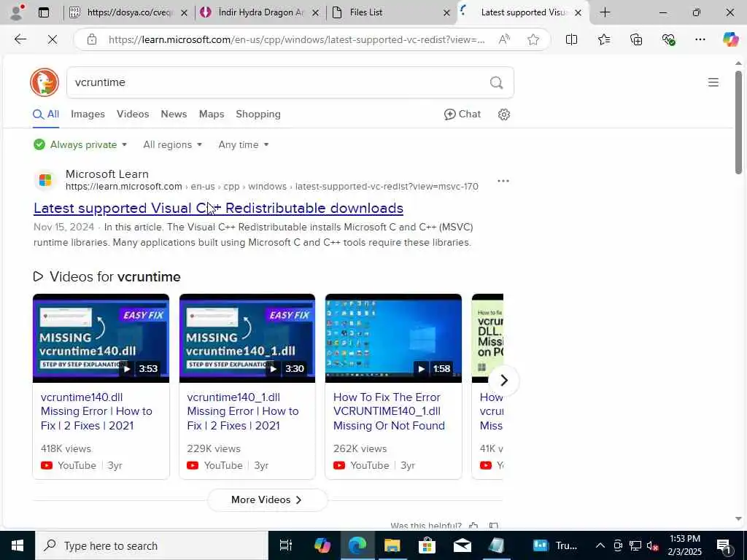Open Windows Start menu
This screenshot has height=560, width=747.
(x=18, y=545)
